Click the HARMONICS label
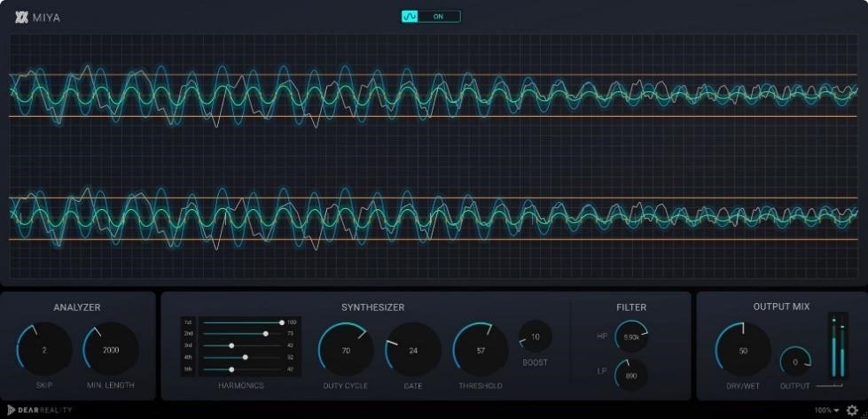Viewport: 868px width, 419px height. point(241,386)
